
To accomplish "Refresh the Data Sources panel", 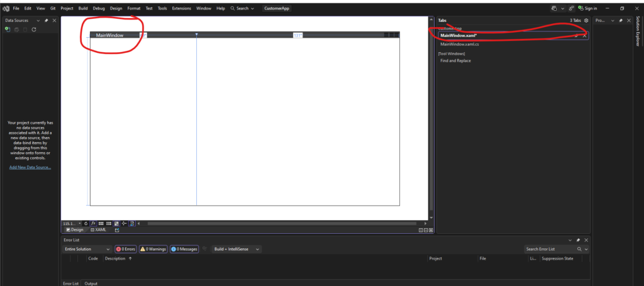I will [x=34, y=30].
